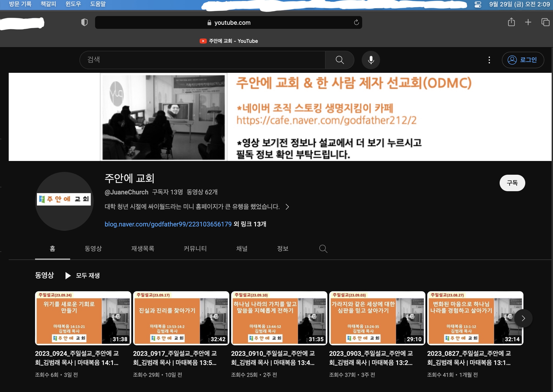Switch to the 커뮤니티 tab

195,249
